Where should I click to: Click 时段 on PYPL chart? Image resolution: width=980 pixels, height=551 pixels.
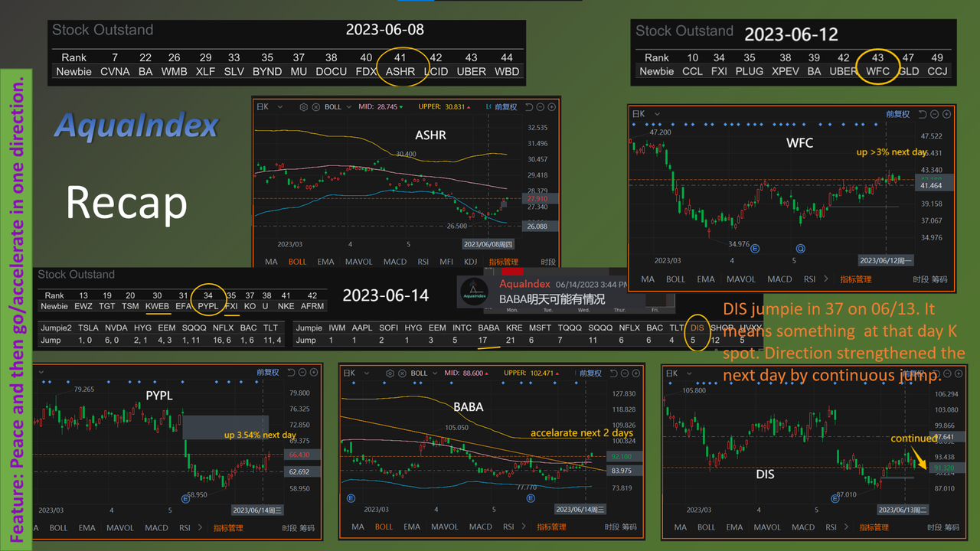pos(289,527)
